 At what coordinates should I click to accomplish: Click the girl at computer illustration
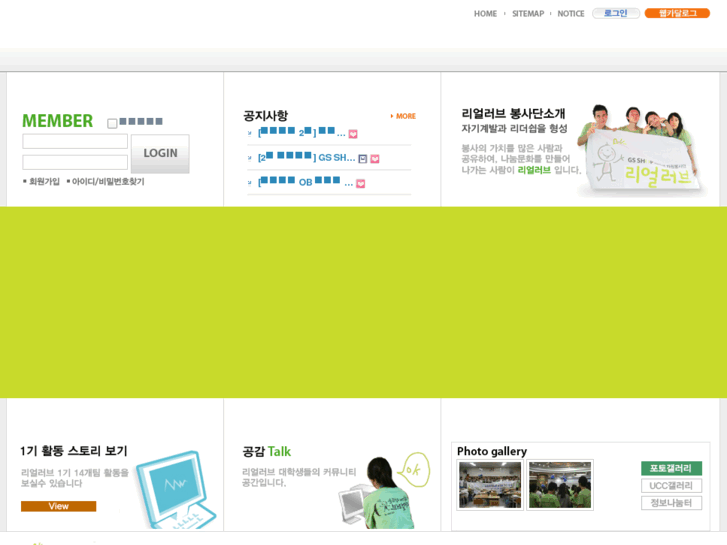(376, 493)
